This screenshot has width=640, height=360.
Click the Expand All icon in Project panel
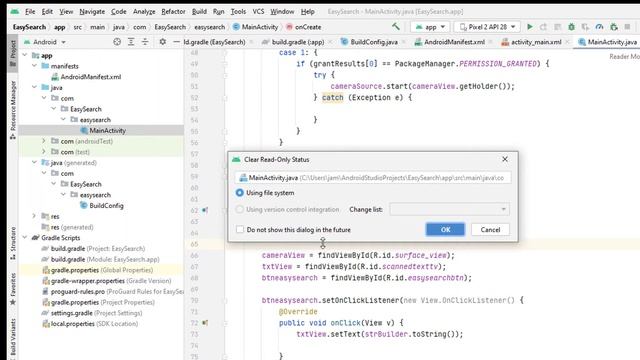(x=131, y=42)
